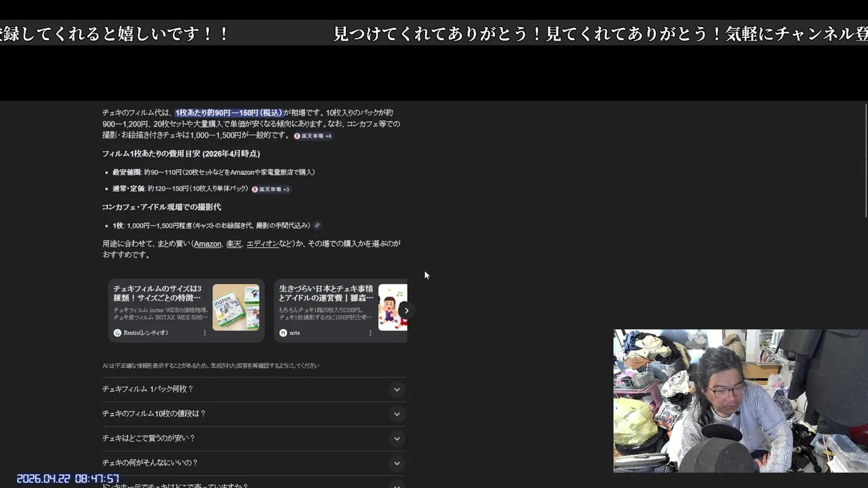Viewport: 868px width, 488px height.
Task: Open the 楽天市場 +3 source chip
Action: pos(271,189)
